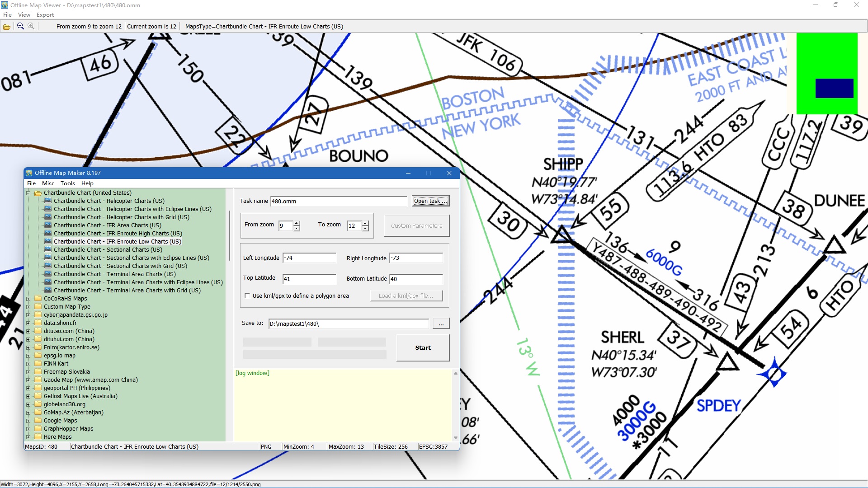
Task: Expand the GraphHopper Maps tree node
Action: (28, 429)
